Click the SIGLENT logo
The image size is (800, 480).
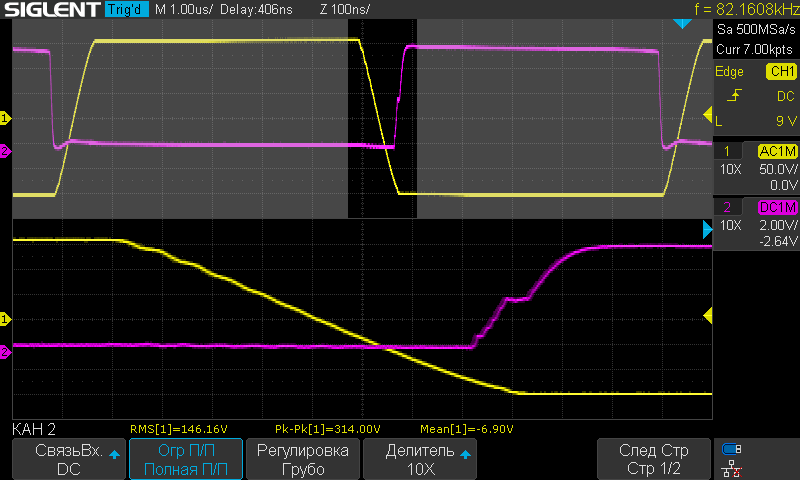(52, 9)
